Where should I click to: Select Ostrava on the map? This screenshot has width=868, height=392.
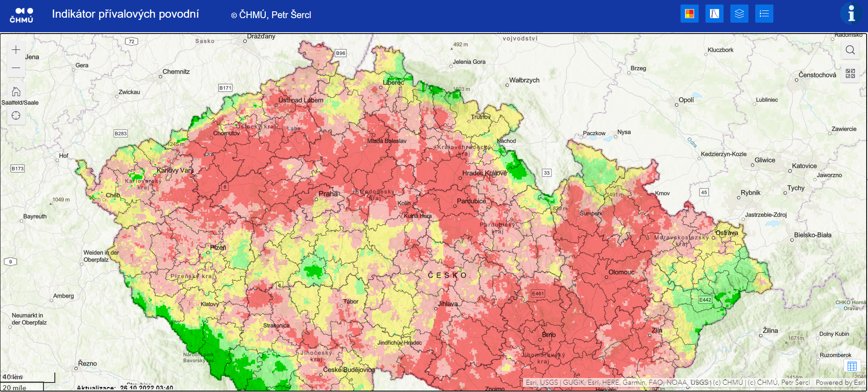(726, 233)
